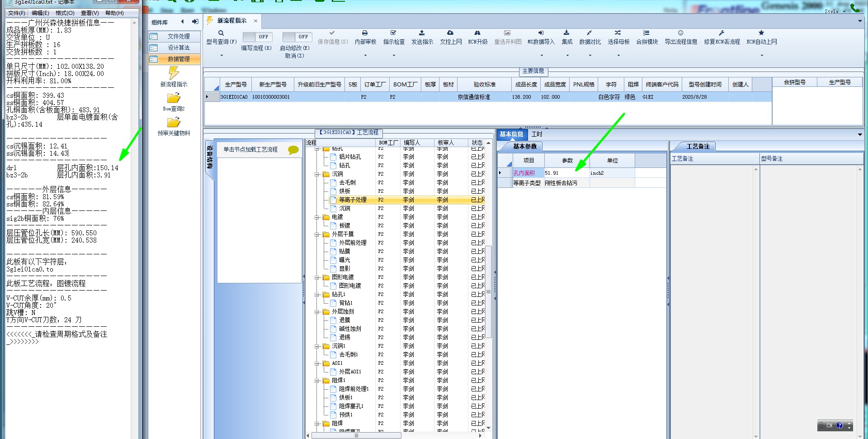Collapse the 电镀 folder node
868x439 pixels.
317,217
